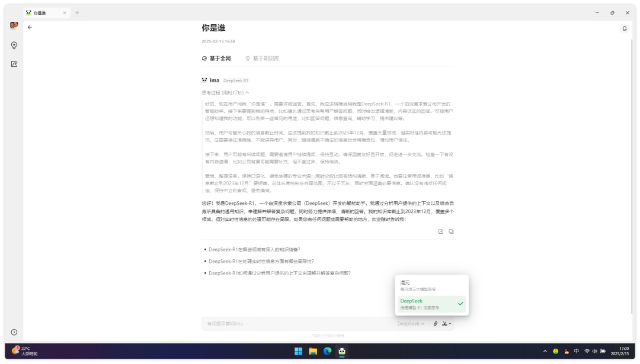
Task: Switch to the 基于知识库 tab
Action: click(263, 59)
